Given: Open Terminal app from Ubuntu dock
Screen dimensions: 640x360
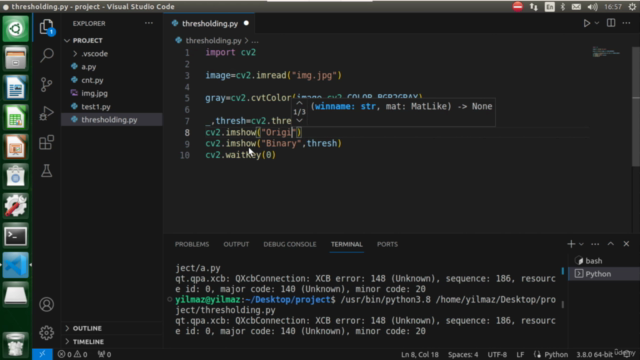Looking at the screenshot, I should point(16,236).
